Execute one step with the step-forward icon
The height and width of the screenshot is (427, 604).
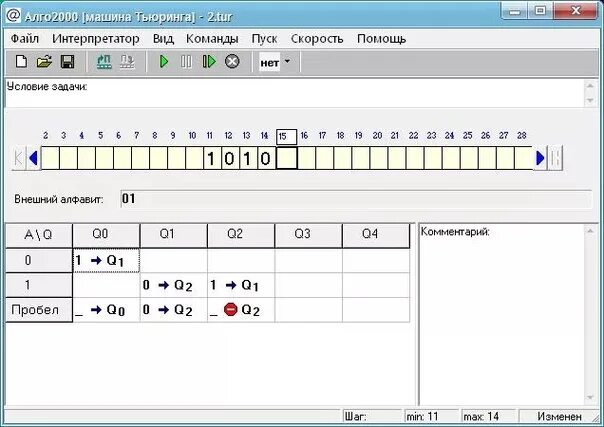pos(209,62)
